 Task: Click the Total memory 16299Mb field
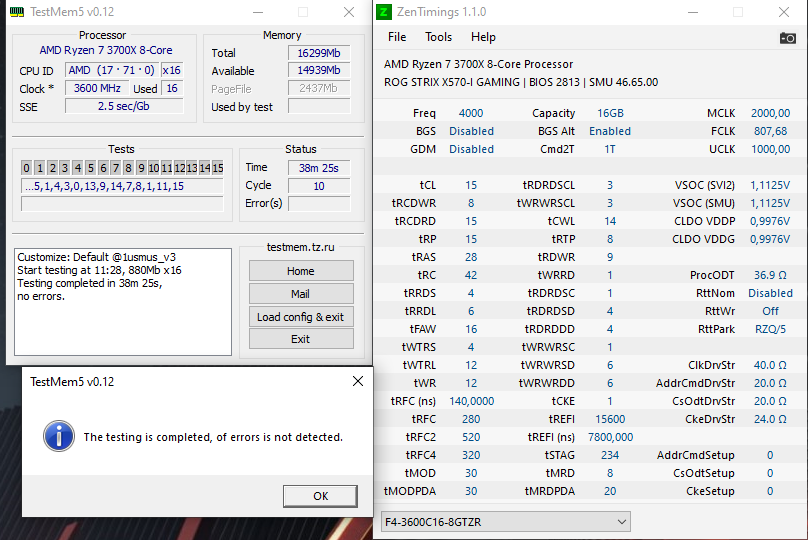[319, 53]
